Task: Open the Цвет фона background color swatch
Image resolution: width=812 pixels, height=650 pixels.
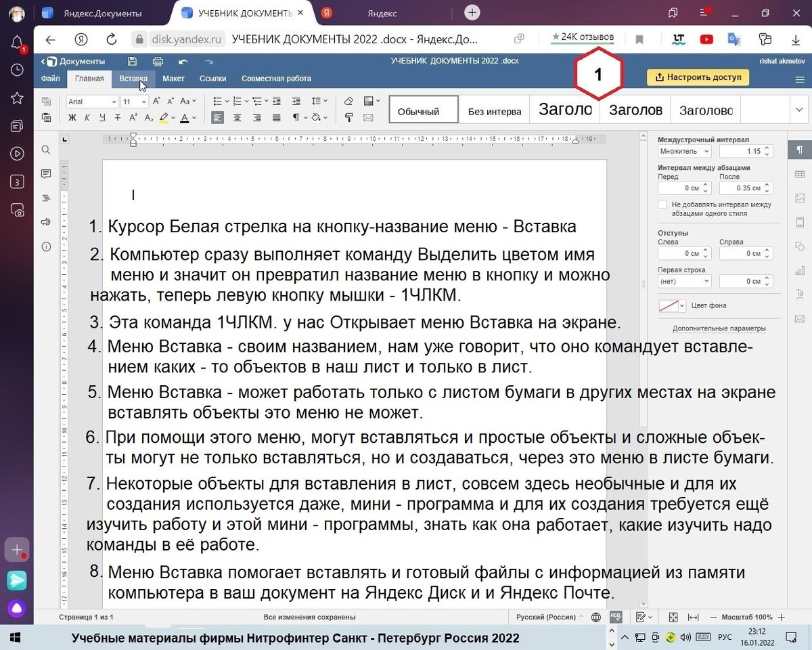Action: [673, 305]
